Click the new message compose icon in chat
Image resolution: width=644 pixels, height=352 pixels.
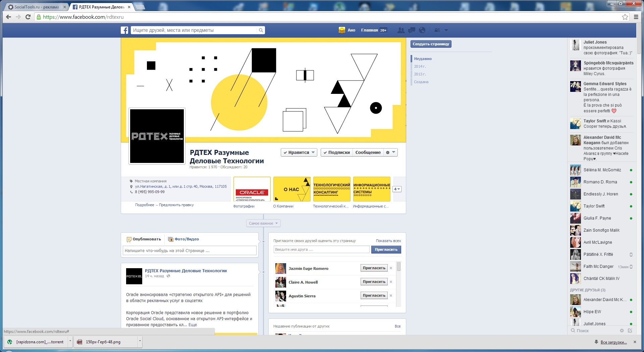click(x=630, y=331)
